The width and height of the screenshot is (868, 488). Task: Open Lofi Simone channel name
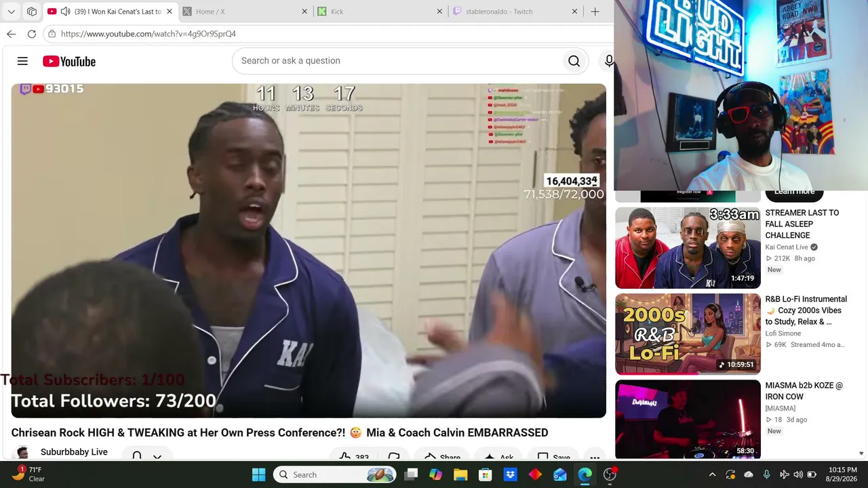coord(783,333)
